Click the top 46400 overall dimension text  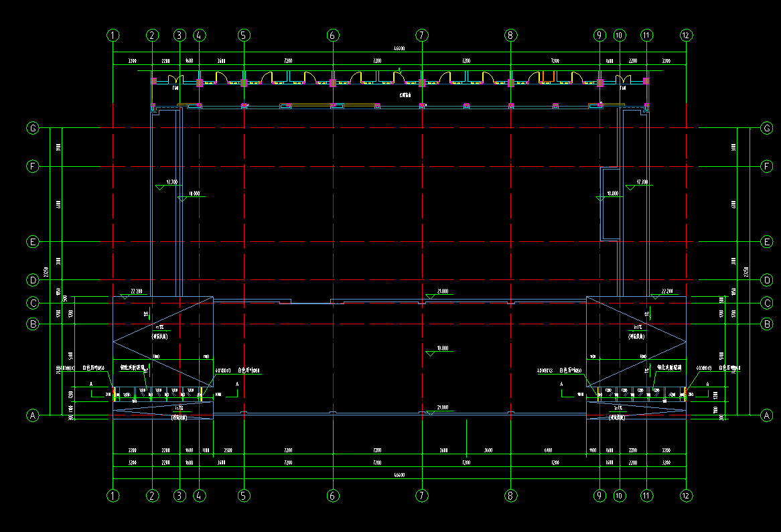(399, 48)
